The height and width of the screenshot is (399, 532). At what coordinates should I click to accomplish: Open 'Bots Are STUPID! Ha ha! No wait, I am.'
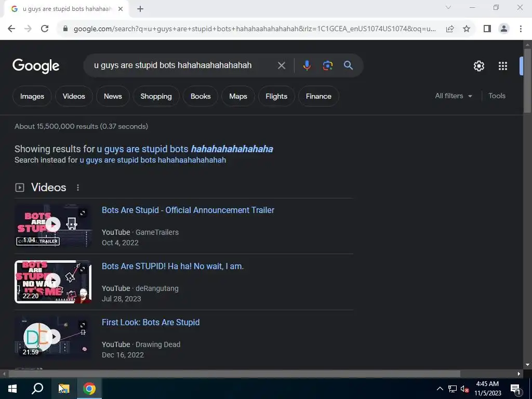click(x=172, y=267)
